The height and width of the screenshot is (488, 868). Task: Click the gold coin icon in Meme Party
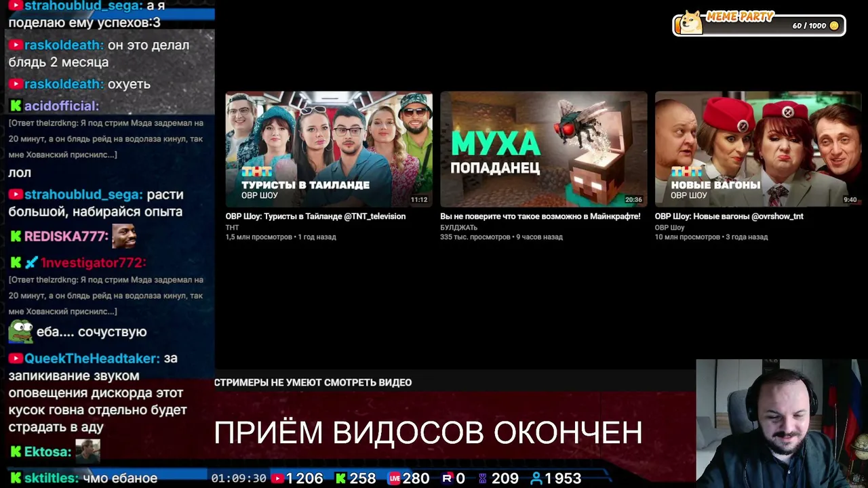834,26
